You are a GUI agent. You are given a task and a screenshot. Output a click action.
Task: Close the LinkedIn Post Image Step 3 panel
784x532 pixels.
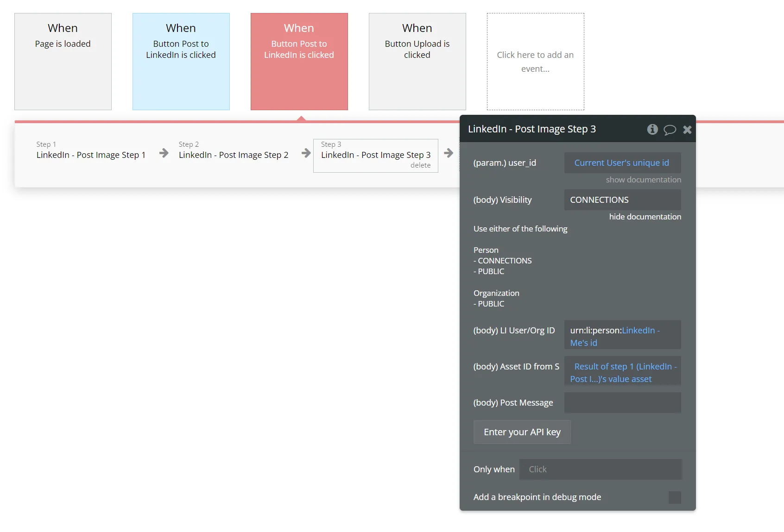pos(687,130)
